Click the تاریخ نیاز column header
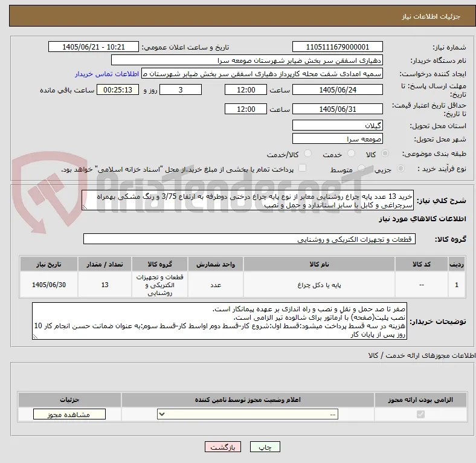Viewport: 476px width, 463px height. click(49, 264)
